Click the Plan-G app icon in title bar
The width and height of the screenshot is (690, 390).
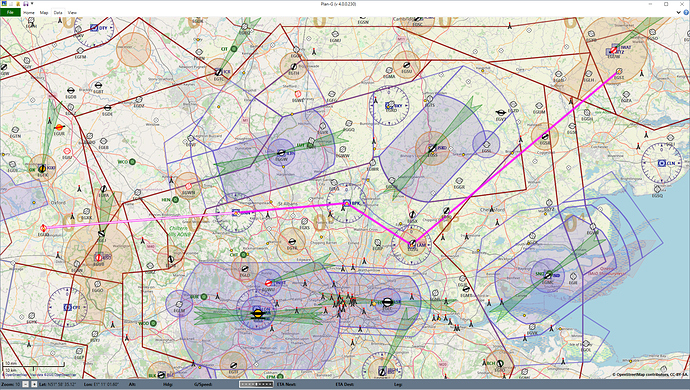tap(4, 4)
